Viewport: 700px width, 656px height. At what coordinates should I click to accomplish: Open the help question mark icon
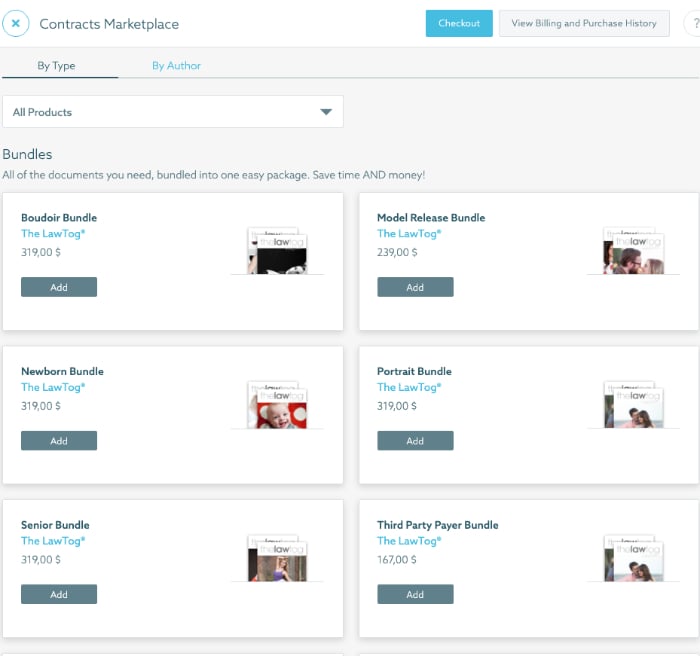[691, 23]
